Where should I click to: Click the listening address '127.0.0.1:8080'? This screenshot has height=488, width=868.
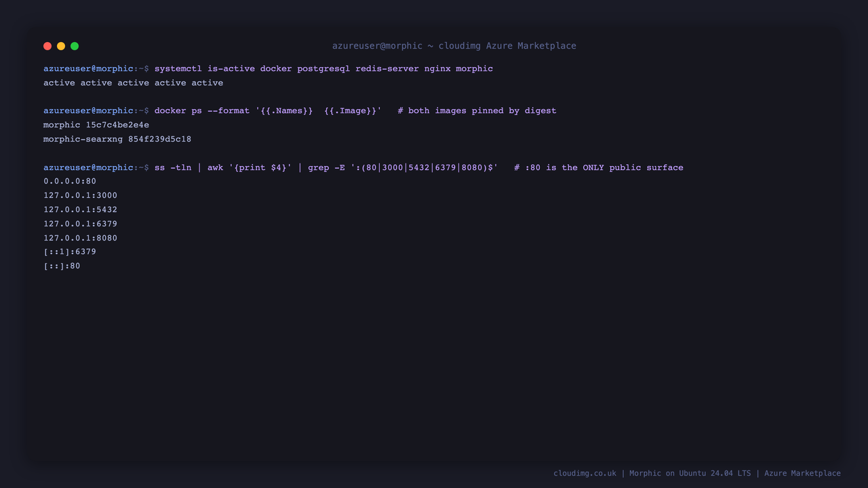pos(80,238)
